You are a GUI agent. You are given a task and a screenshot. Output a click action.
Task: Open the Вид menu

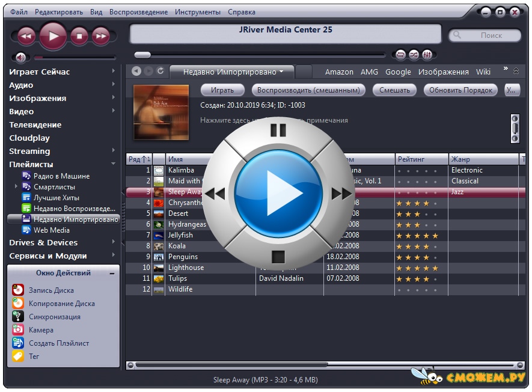[x=96, y=12]
